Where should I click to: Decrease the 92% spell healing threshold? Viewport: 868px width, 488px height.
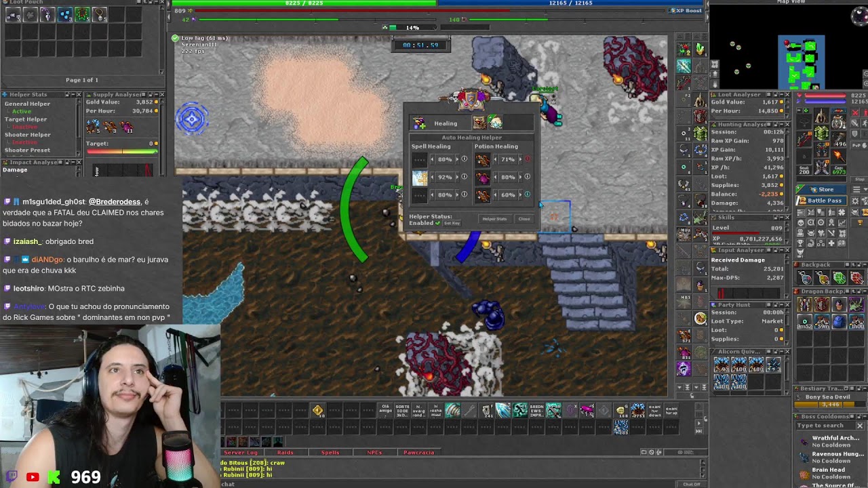432,177
